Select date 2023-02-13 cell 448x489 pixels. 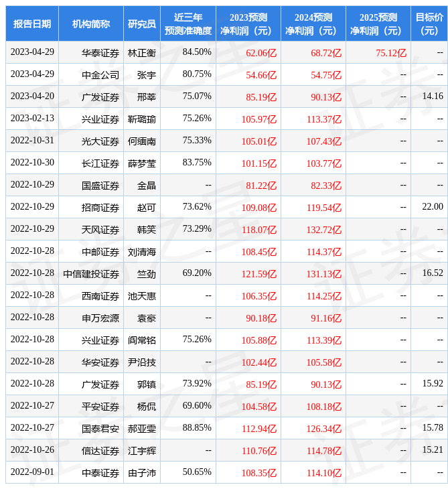(x=32, y=118)
